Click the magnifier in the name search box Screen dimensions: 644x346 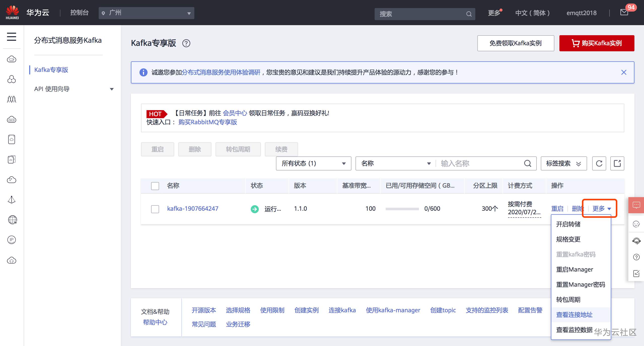(527, 163)
